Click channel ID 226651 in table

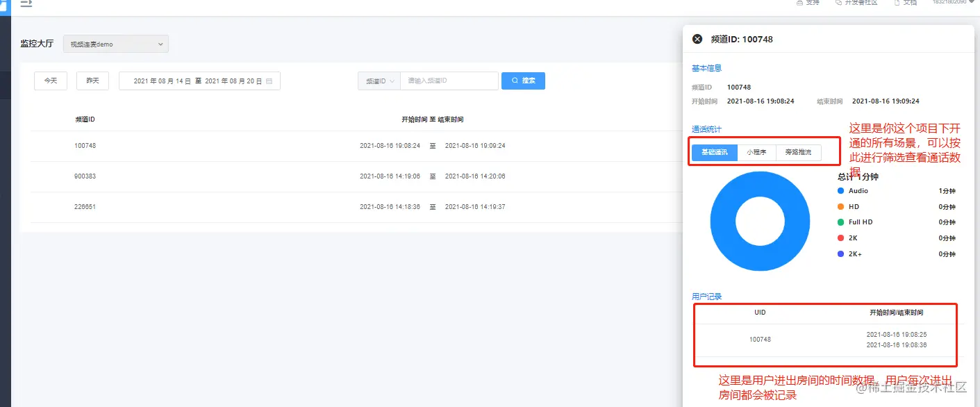85,207
